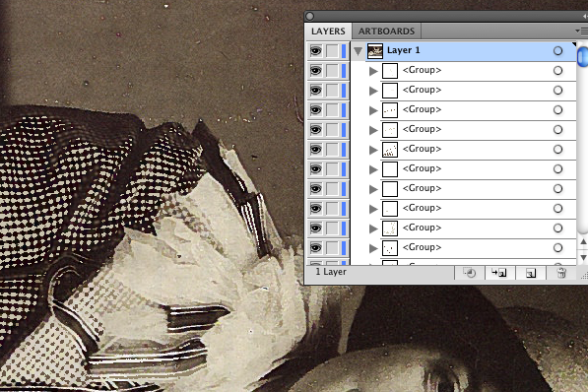This screenshot has height=392, width=588.
Task: Toggle lock box of fourth <Group> row
Action: [332, 129]
